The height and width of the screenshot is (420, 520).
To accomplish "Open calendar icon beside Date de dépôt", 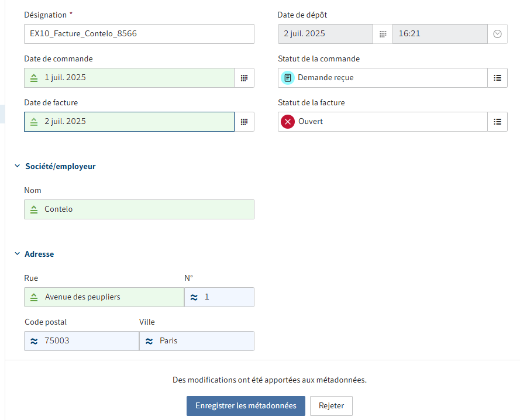I will (383, 34).
